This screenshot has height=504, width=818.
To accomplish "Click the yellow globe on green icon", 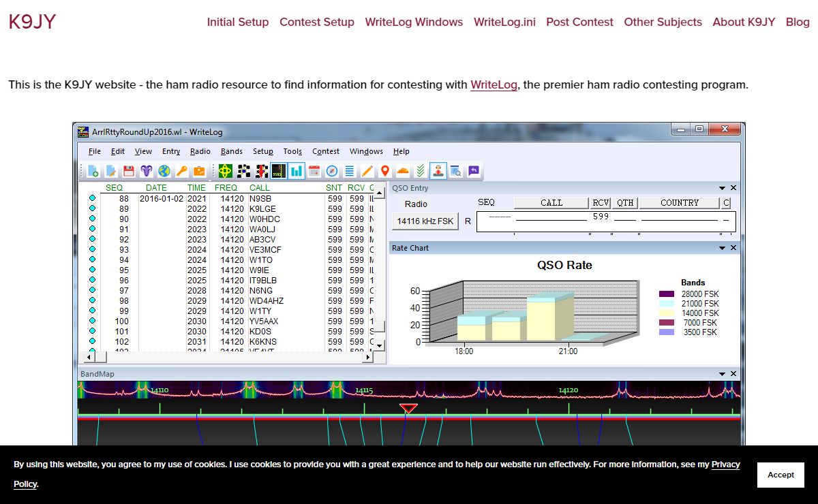I will click(226, 171).
